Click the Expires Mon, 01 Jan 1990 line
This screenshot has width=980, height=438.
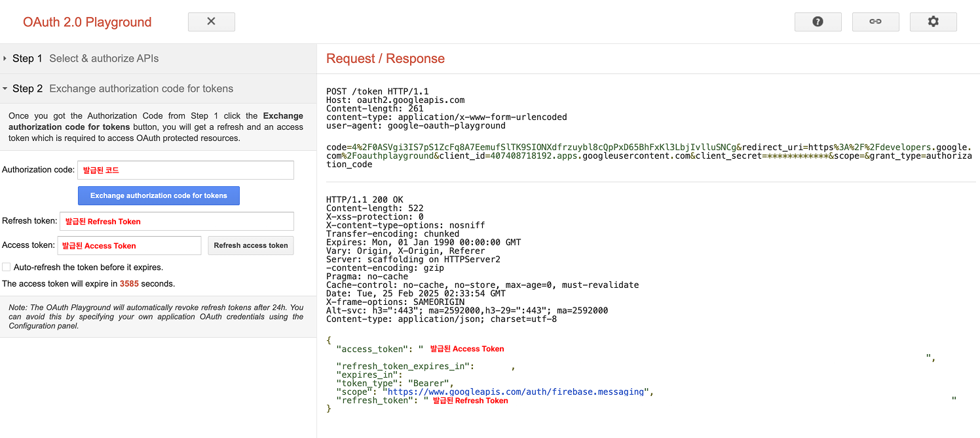[x=424, y=242]
